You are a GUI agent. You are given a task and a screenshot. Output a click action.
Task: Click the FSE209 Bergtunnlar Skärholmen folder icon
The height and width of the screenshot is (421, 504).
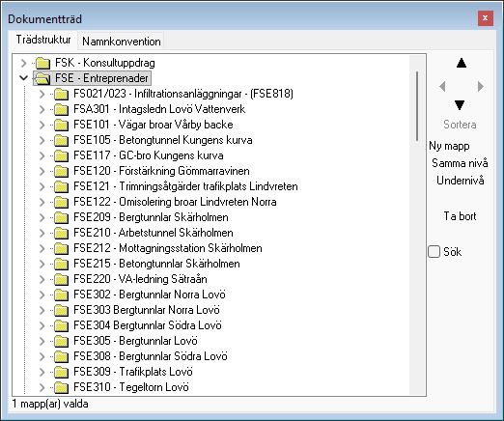click(x=61, y=217)
